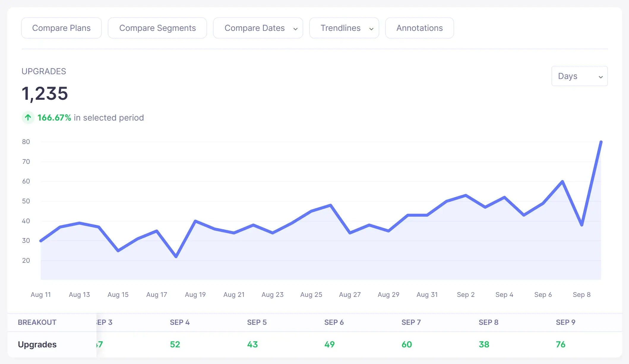Click the Aug 11 x-axis label
Image resolution: width=629 pixels, height=364 pixels.
coord(41,295)
